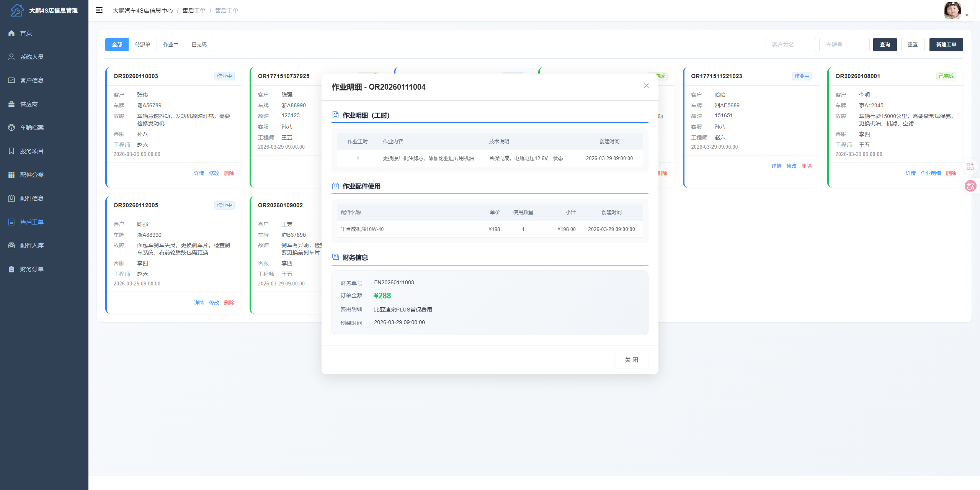
Task: Click 删除 for order OR1771511221023
Action: point(807,166)
